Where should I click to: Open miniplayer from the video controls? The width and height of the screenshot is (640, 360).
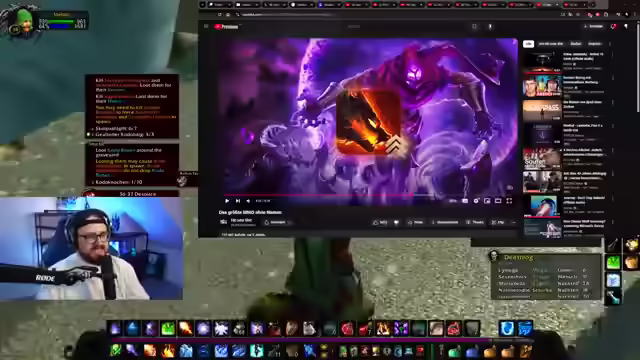pyautogui.click(x=487, y=201)
